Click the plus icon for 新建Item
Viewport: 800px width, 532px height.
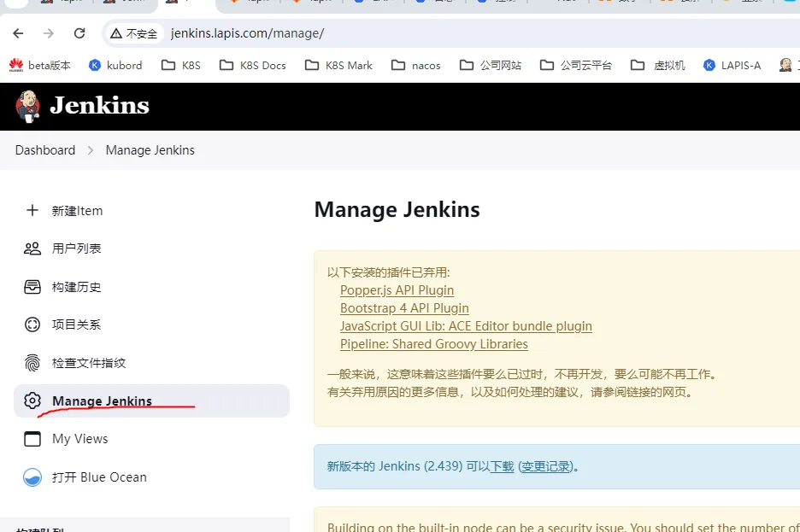coord(32,210)
